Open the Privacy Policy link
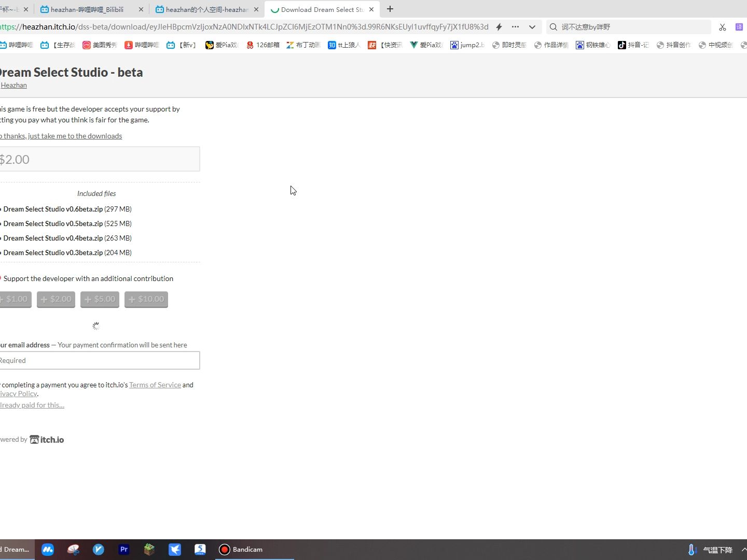The height and width of the screenshot is (560, 747). tap(19, 394)
